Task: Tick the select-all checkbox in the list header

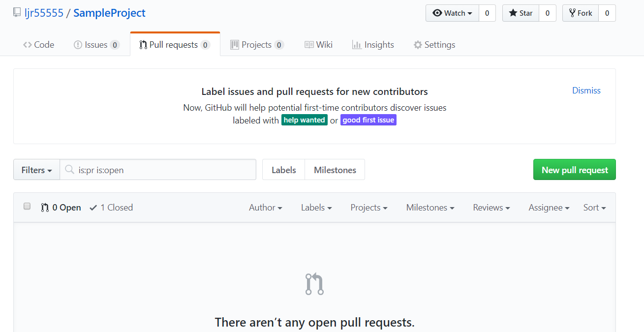Action: pyautogui.click(x=27, y=207)
